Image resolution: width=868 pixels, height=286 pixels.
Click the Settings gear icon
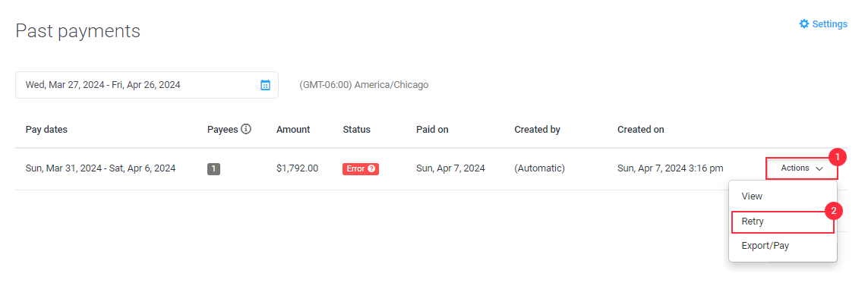[803, 24]
